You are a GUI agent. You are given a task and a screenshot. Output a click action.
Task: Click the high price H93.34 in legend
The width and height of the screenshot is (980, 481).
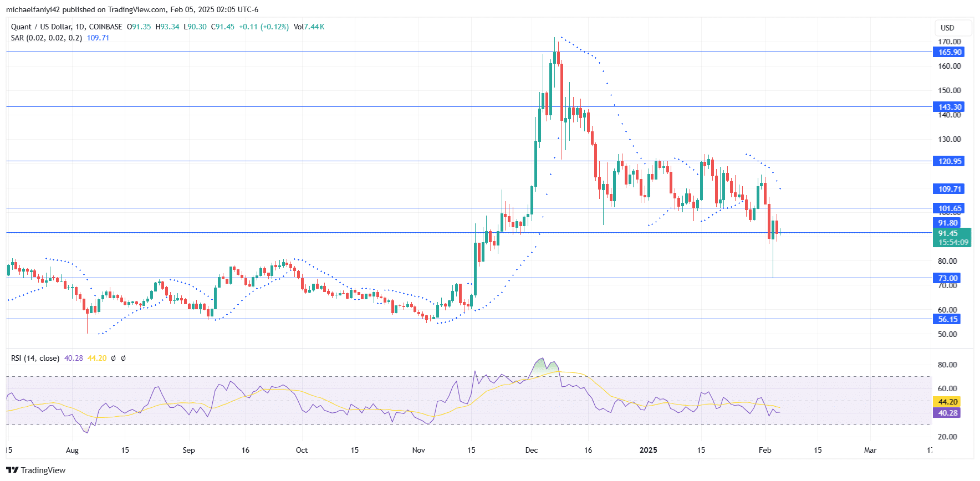click(167, 27)
